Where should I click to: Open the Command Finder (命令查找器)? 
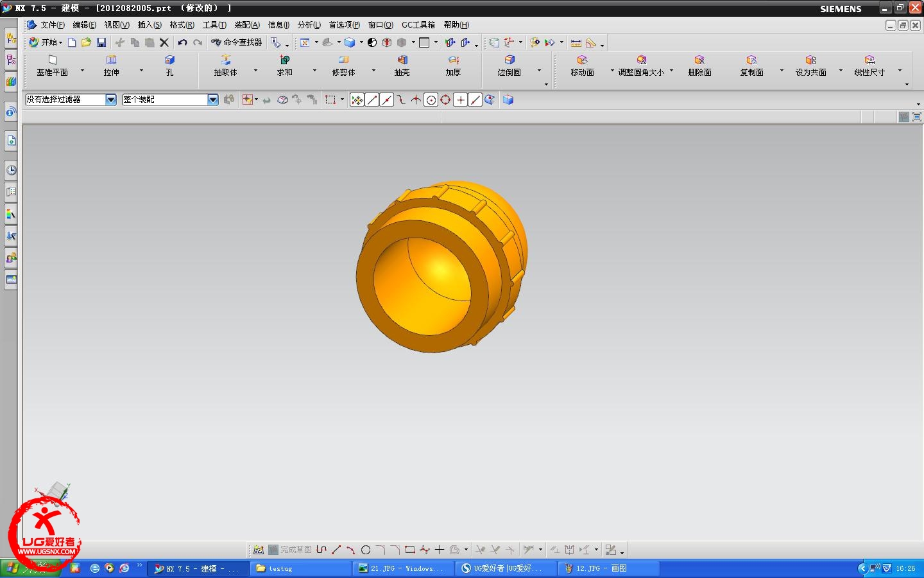237,42
